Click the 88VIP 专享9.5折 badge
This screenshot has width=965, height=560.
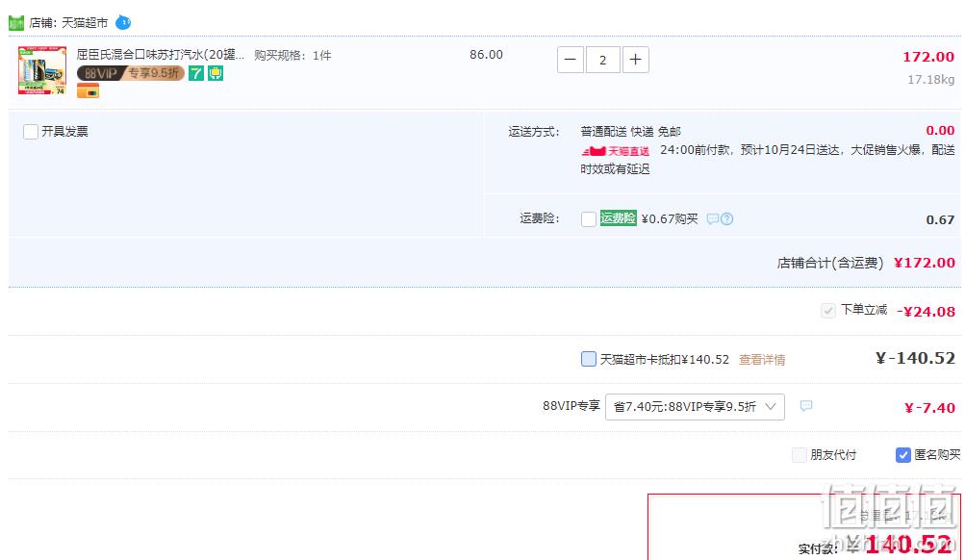[131, 73]
